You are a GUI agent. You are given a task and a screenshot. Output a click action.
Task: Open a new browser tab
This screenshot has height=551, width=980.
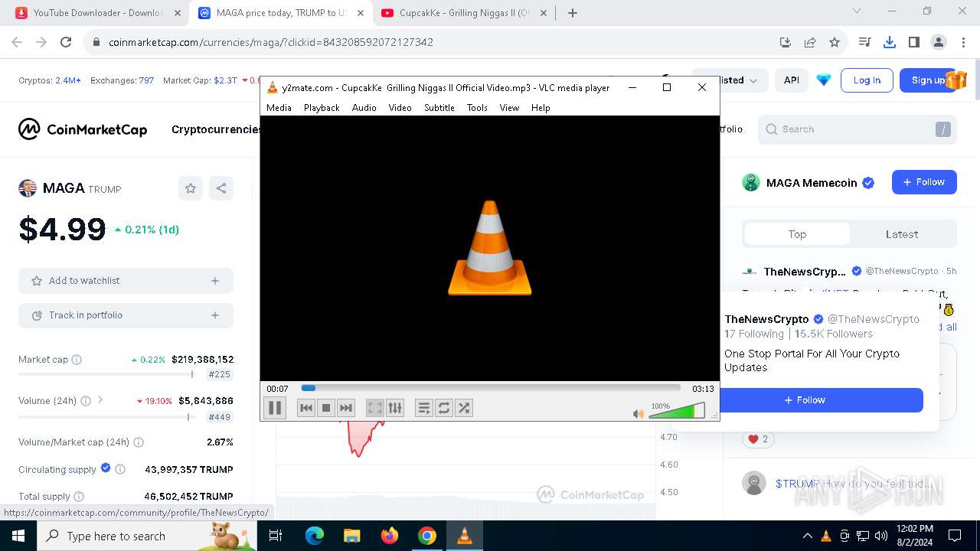[x=573, y=13]
